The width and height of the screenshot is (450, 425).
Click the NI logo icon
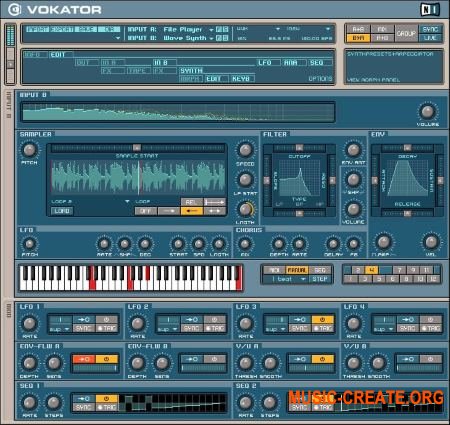pos(430,10)
